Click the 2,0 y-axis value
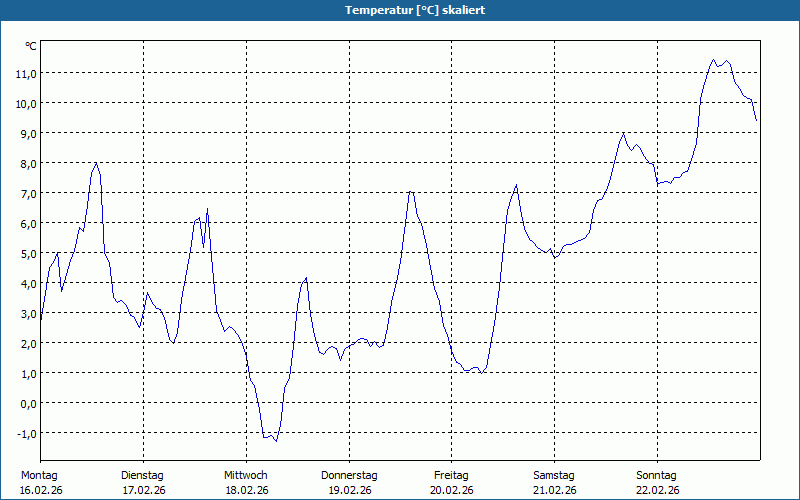Viewport: 800px width, 500px height. 28,344
